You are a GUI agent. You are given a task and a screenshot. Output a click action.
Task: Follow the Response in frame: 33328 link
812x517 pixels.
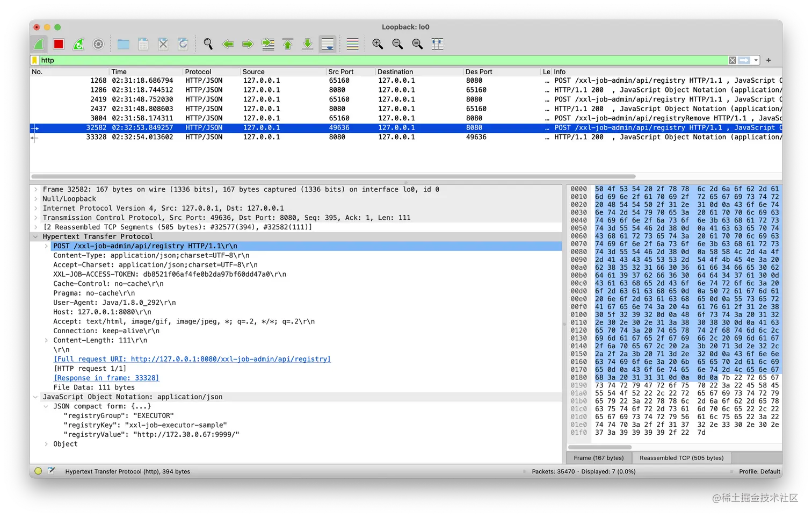[106, 378]
